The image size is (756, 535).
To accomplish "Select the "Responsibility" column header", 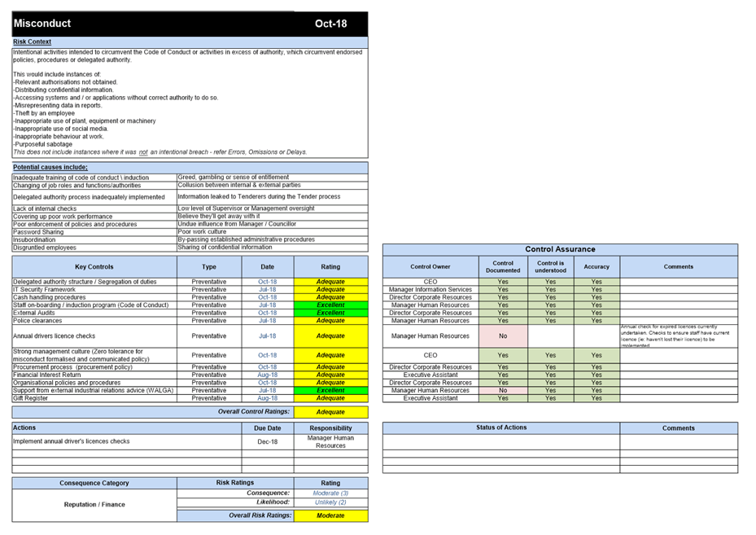I will (x=330, y=428).
